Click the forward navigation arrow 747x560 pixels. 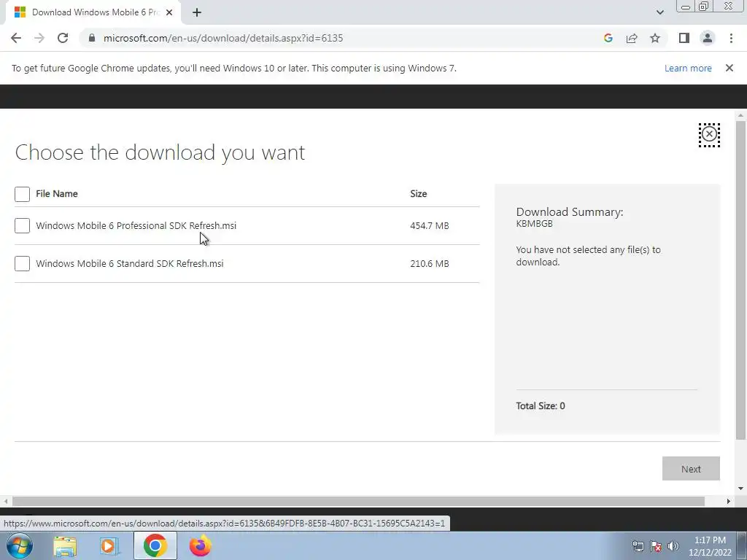[x=39, y=38]
